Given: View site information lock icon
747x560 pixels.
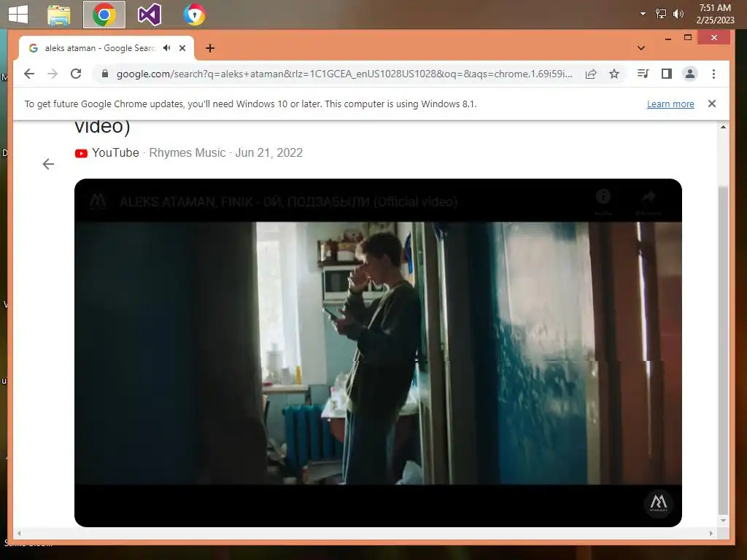Looking at the screenshot, I should coord(105,74).
